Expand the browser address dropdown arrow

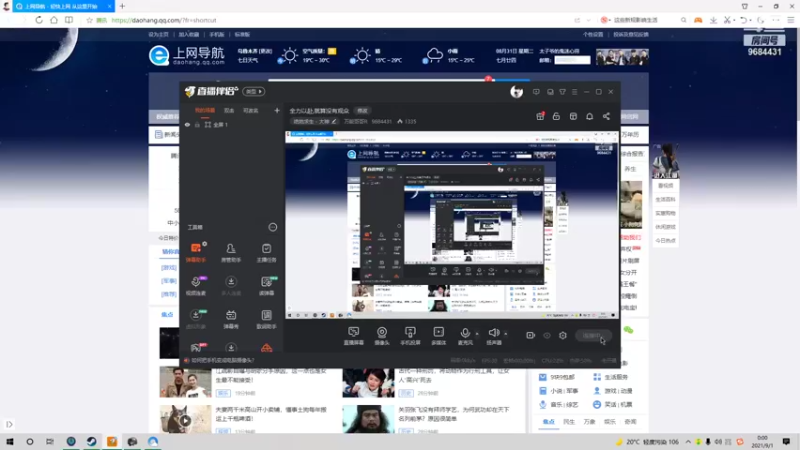pyautogui.click(x=588, y=20)
